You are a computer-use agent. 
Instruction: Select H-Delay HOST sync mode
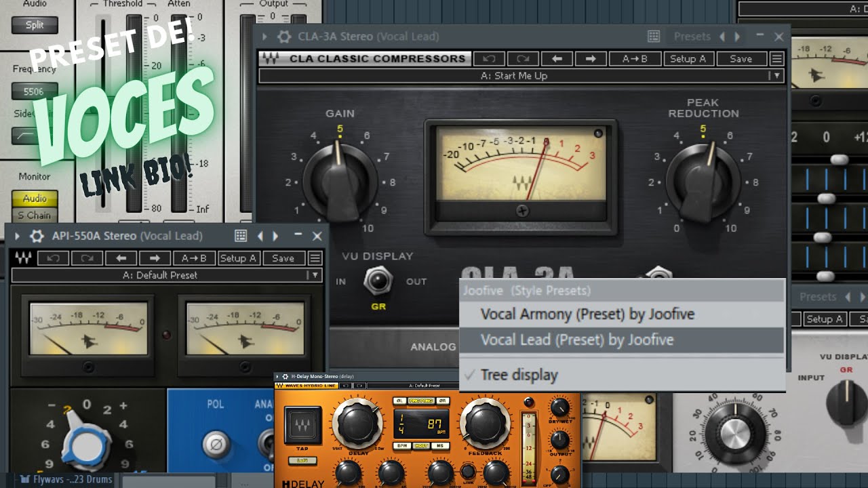click(421, 446)
